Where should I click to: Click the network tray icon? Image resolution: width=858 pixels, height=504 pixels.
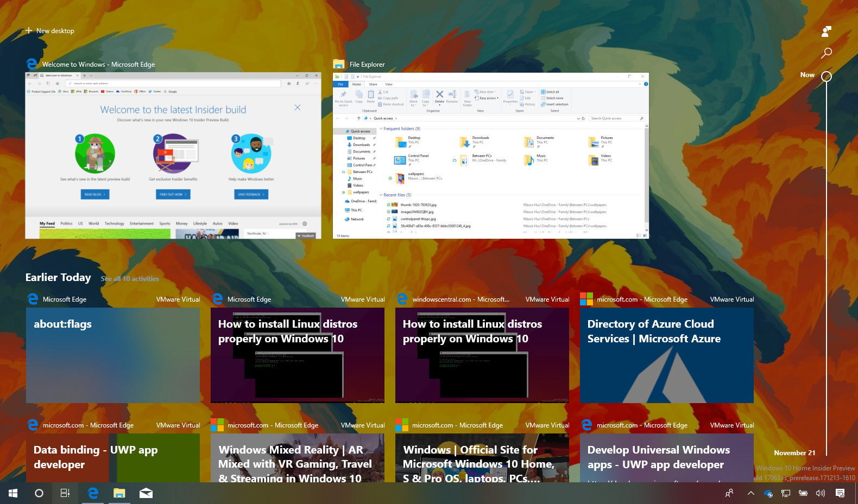point(786,493)
